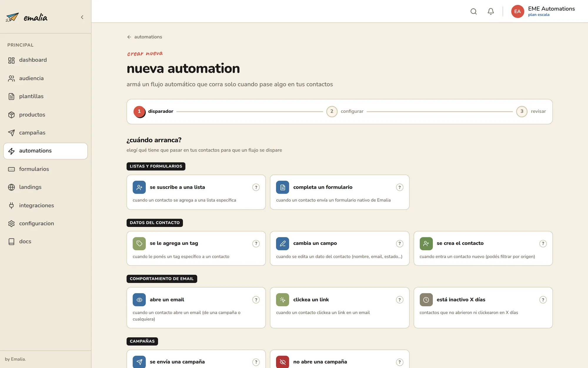This screenshot has height=368, width=588.
Task: Open help for está inactivo X días
Action: pyautogui.click(x=543, y=300)
